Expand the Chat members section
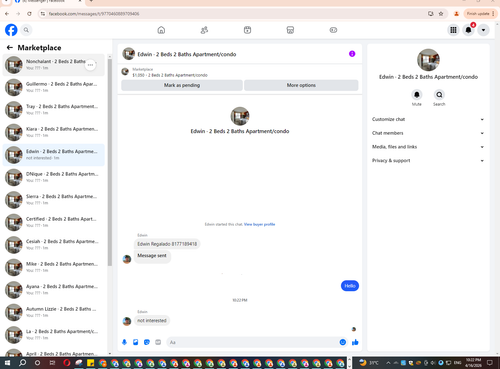The width and height of the screenshot is (500, 369). coord(428,133)
